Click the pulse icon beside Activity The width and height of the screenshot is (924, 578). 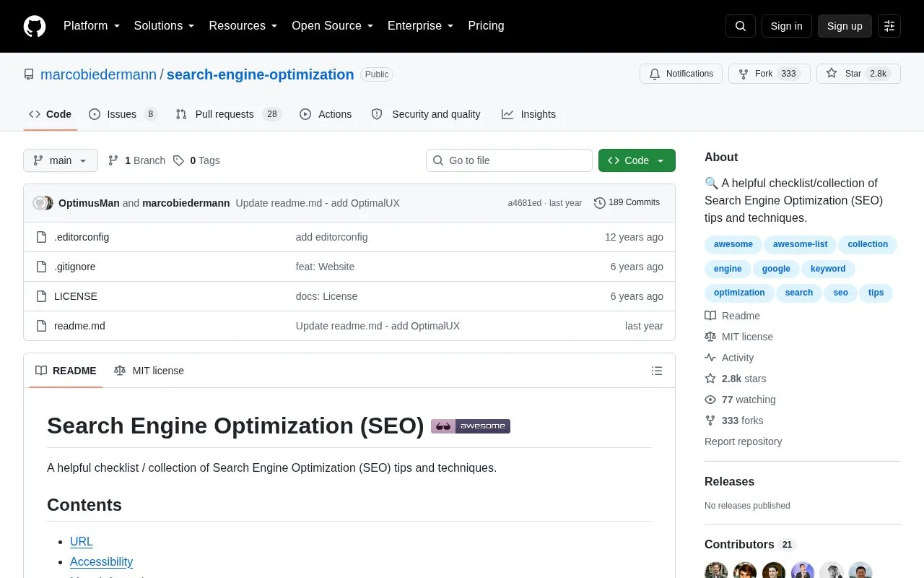pos(710,358)
